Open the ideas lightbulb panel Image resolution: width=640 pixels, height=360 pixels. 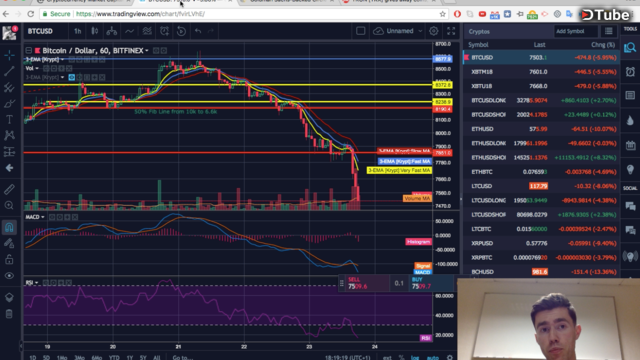(x=630, y=169)
